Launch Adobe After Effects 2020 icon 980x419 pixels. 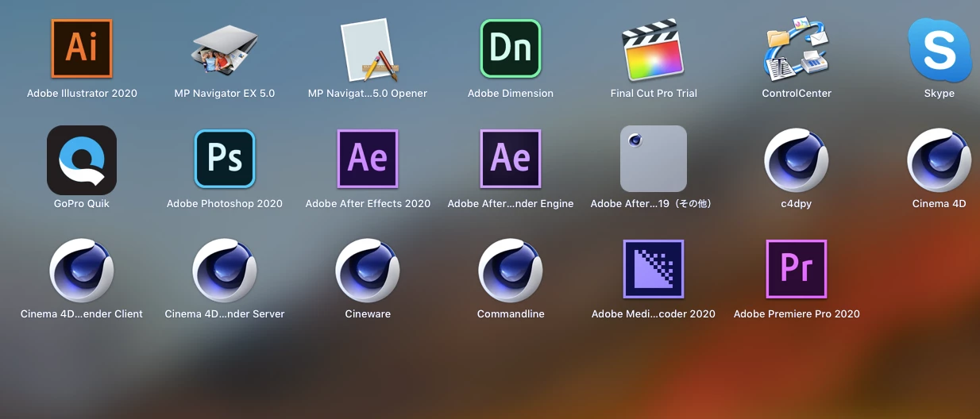click(368, 159)
